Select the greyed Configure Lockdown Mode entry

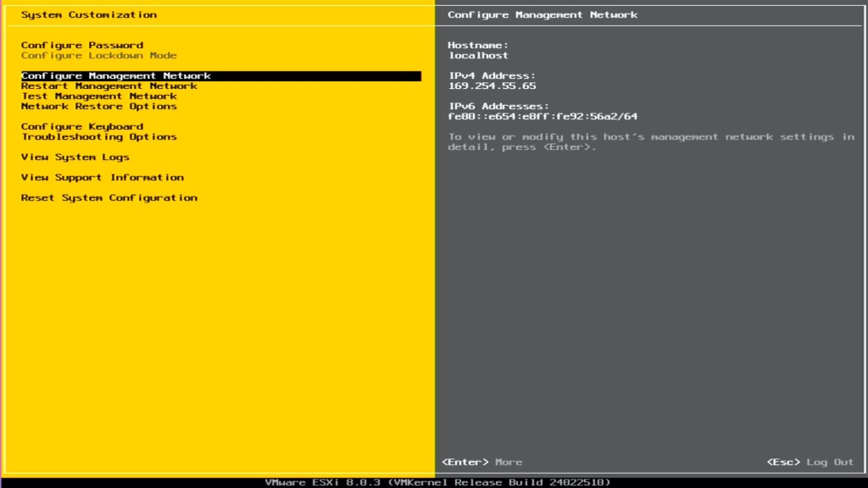[x=99, y=56]
